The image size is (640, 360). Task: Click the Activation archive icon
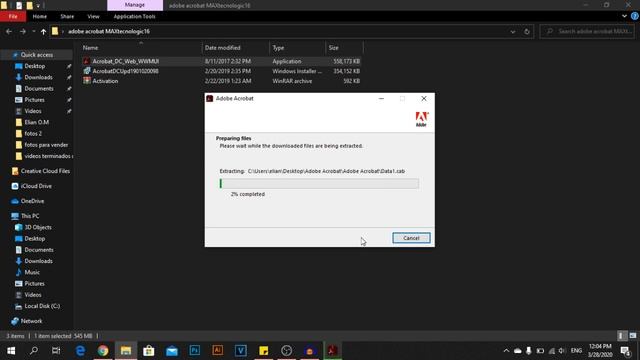tap(87, 81)
